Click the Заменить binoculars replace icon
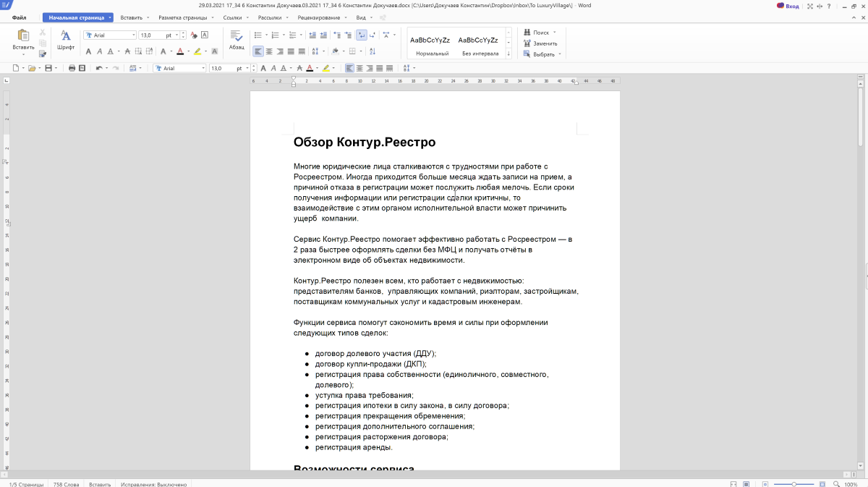868x487 pixels. (527, 43)
